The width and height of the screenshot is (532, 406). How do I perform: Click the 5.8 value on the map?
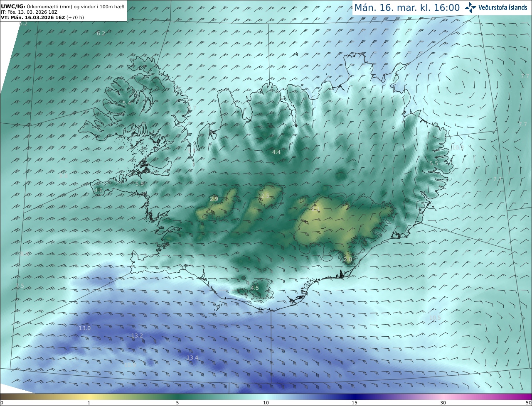click(140, 183)
